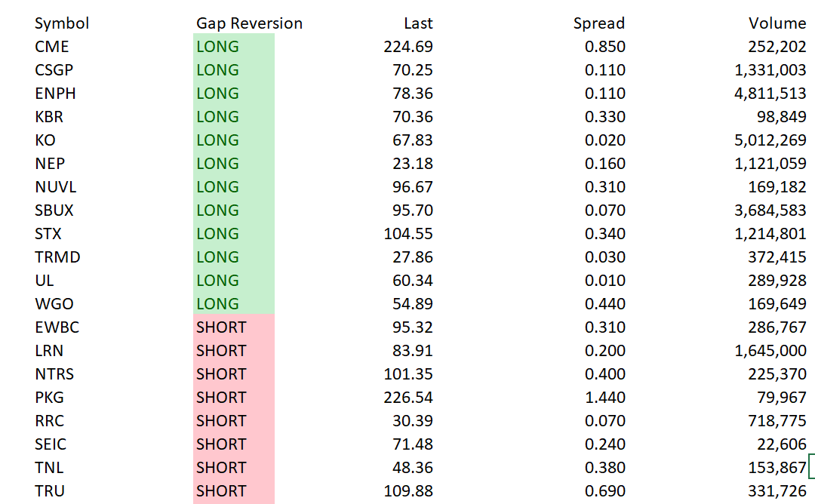
Task: Click the TRU symbol cell
Action: tap(50, 491)
